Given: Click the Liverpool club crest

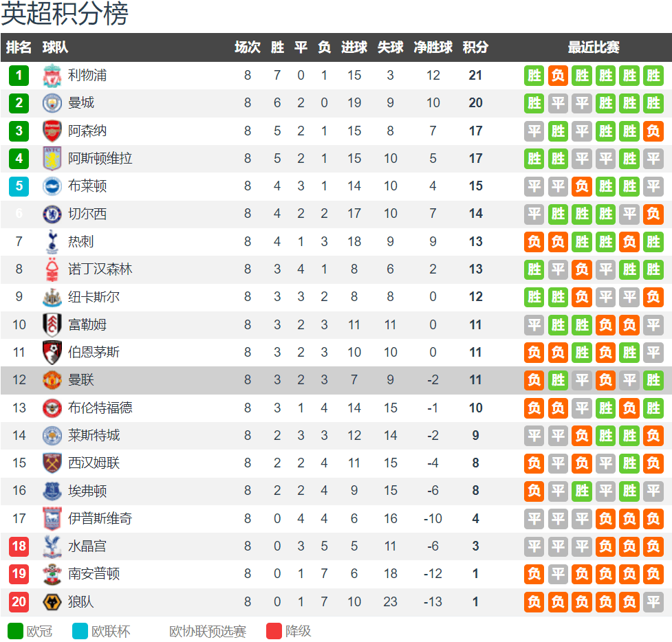Looking at the screenshot, I should click(52, 76).
